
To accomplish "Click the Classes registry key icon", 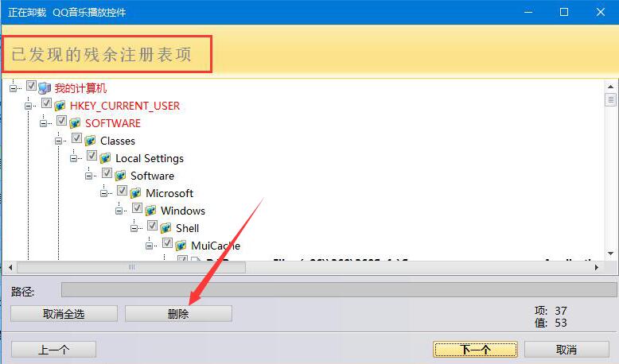I will point(91,141).
